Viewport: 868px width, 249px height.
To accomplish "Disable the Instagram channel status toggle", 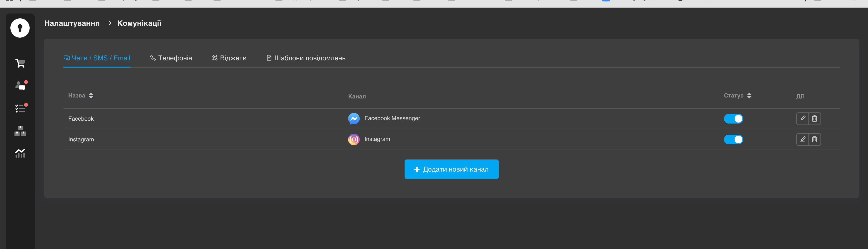I will [x=734, y=139].
